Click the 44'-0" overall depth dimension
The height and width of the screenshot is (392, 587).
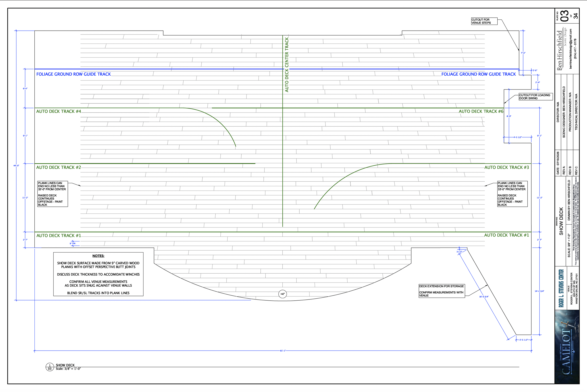click(x=16, y=166)
